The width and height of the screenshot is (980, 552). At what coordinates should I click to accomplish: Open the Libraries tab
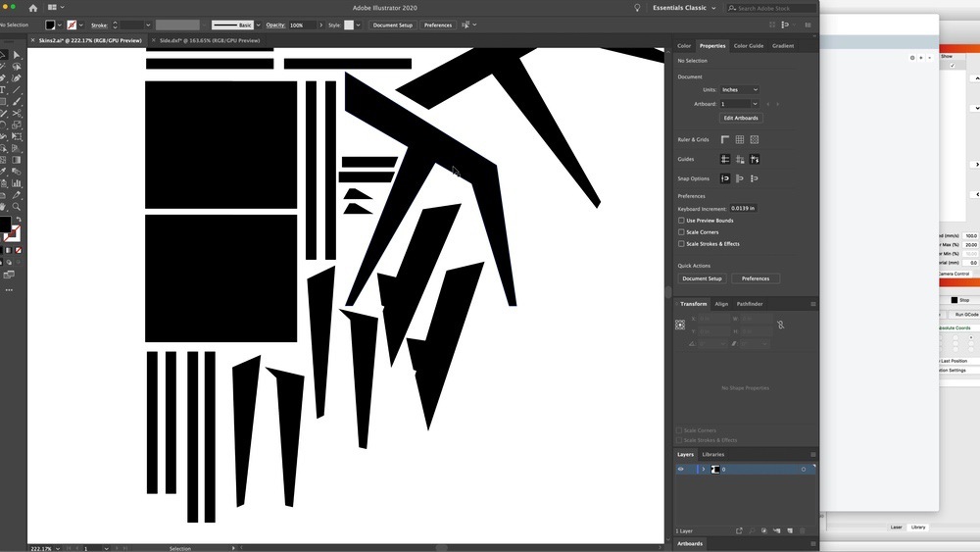pos(713,455)
